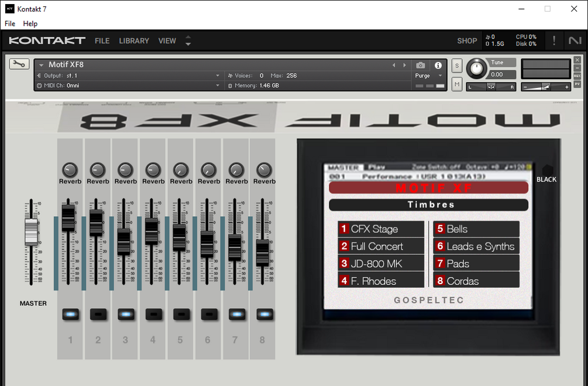Toggle channel 6 power button

click(x=209, y=315)
